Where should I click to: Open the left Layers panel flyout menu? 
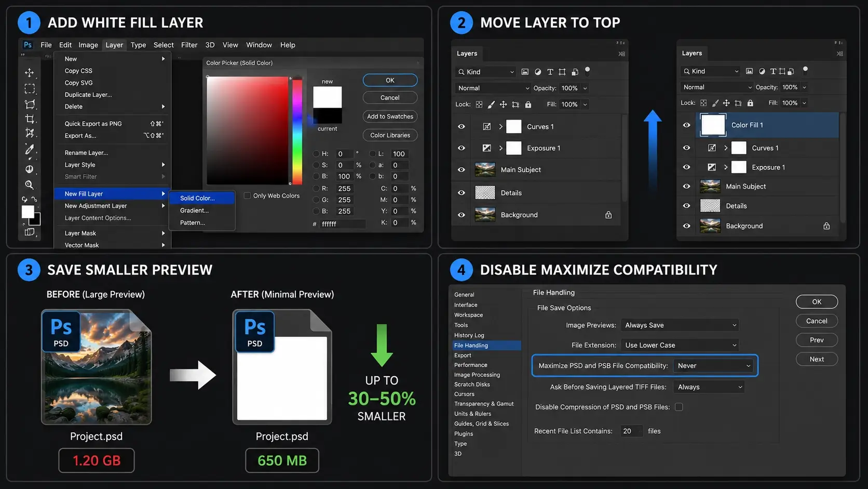[x=622, y=54]
